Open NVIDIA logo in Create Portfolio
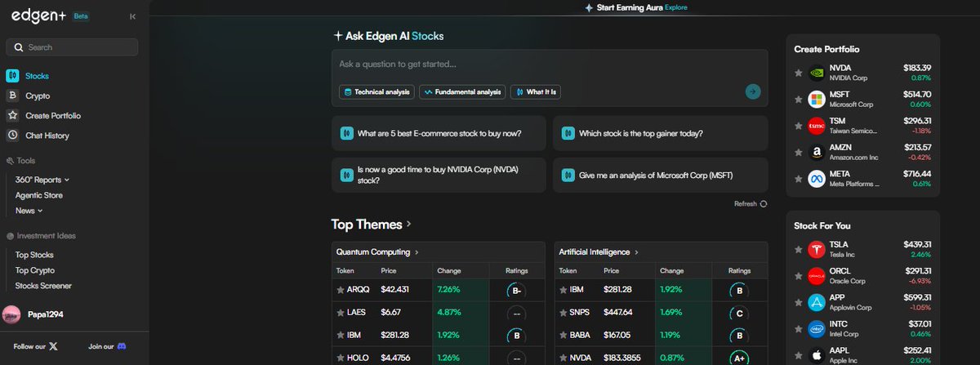The image size is (980, 365). pos(816,73)
